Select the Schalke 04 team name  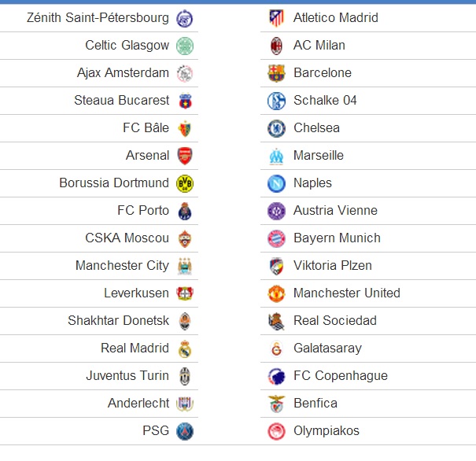[325, 100]
